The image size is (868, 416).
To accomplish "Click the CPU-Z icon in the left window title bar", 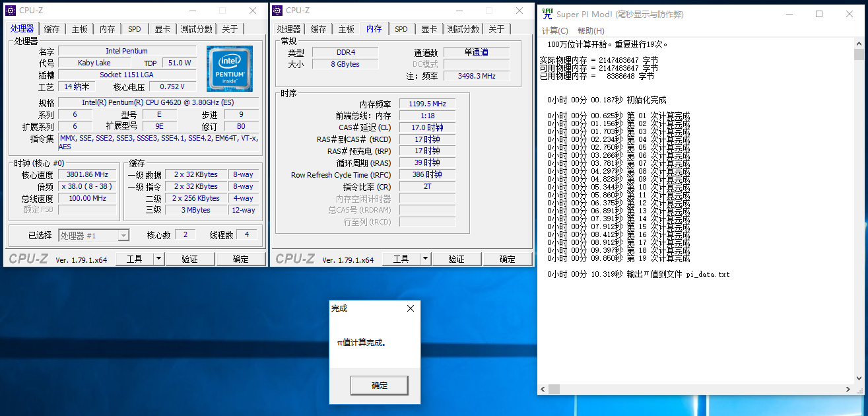I will [x=9, y=10].
